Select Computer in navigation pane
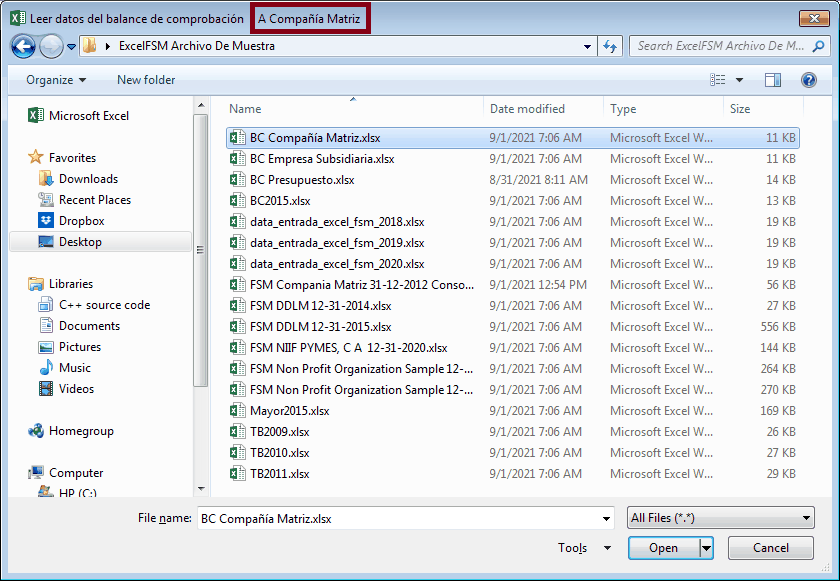Viewport: 840px width, 581px height. (x=66, y=473)
